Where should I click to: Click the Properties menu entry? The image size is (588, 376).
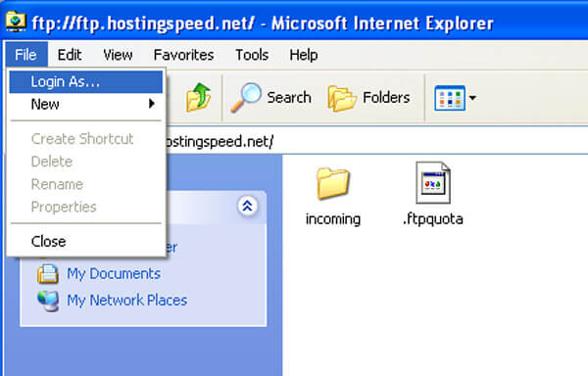click(86, 207)
